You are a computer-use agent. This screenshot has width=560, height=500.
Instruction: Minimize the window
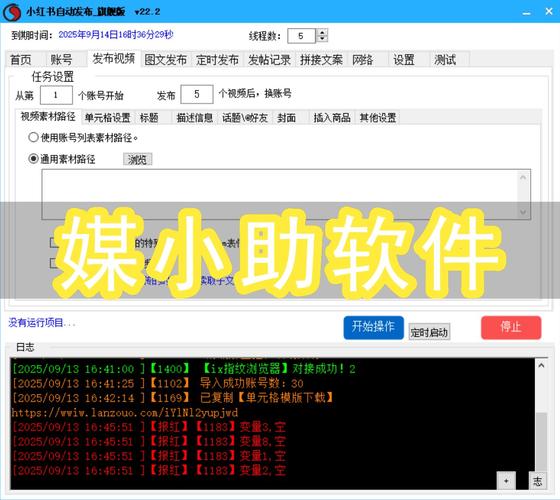tap(526, 12)
